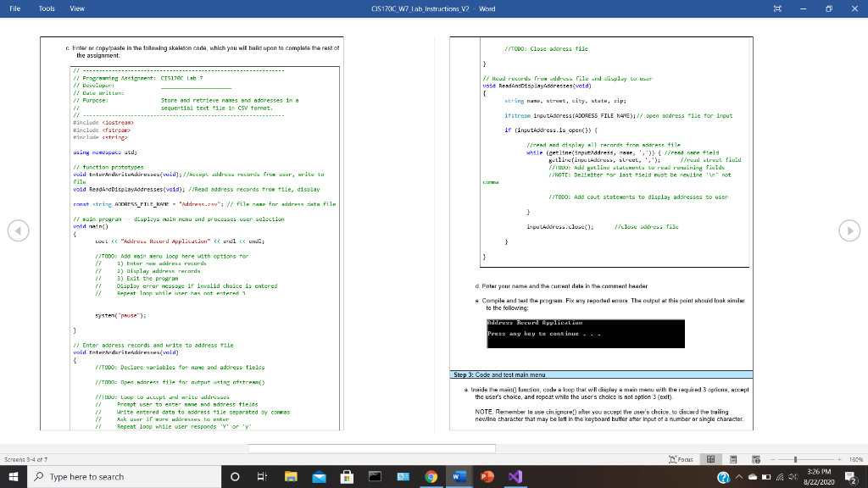Open the Command Prompt taskbar icon
Screen dimensions: 868x488
pos(375,476)
